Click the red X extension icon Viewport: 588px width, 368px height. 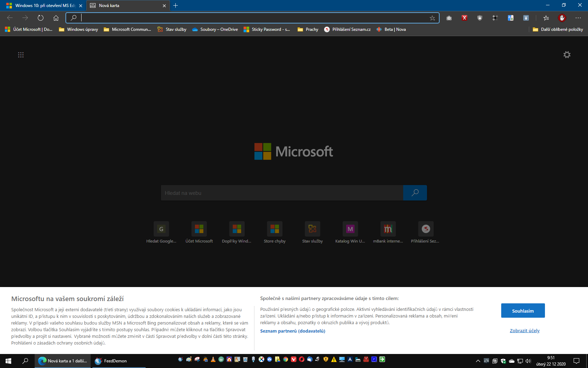pos(464,18)
